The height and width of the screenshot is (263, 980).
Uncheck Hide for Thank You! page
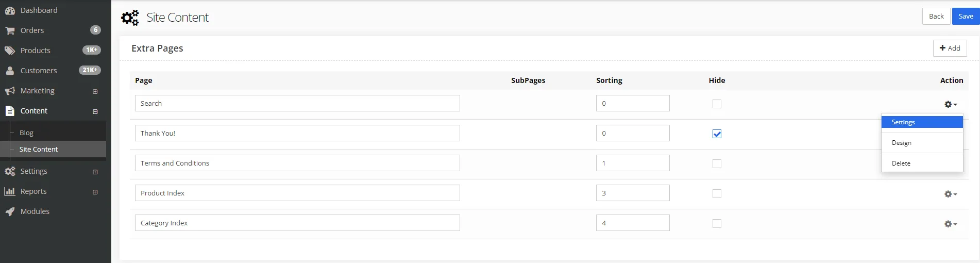pyautogui.click(x=717, y=134)
